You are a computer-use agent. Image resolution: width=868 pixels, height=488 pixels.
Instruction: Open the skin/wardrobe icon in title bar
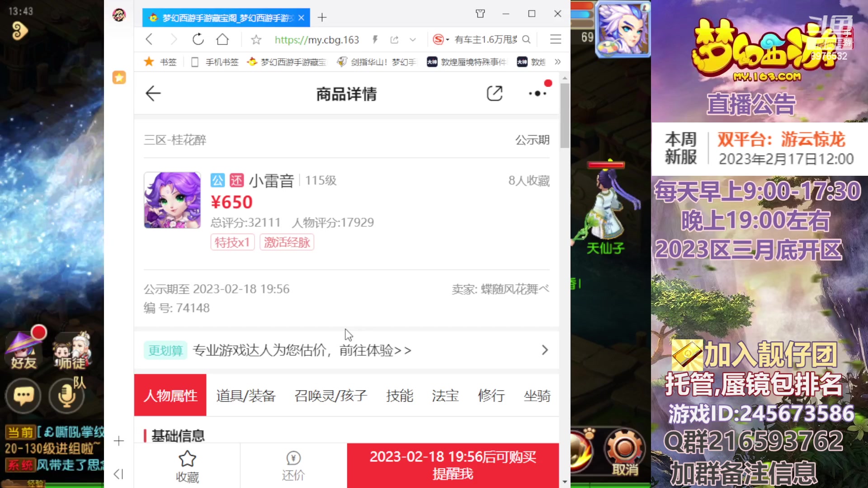[x=480, y=14]
